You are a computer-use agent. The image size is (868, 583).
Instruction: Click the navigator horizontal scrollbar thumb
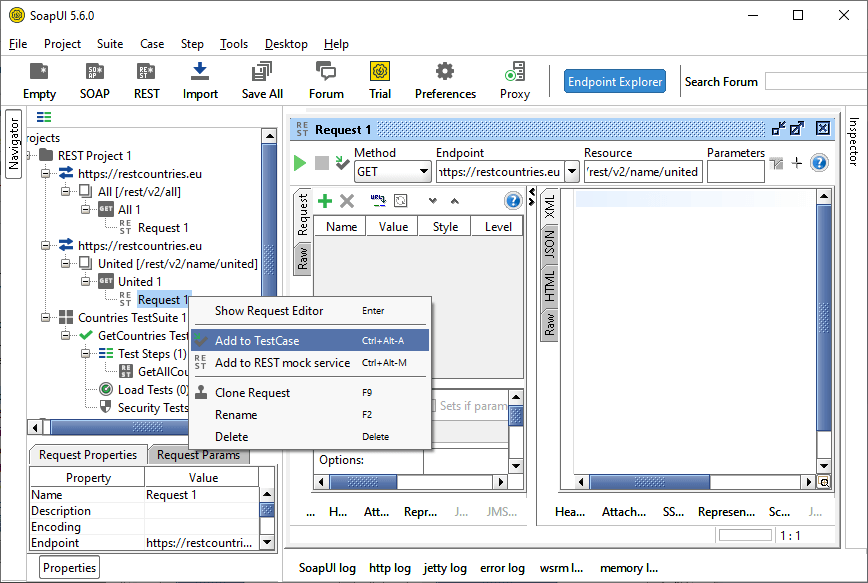(x=119, y=427)
